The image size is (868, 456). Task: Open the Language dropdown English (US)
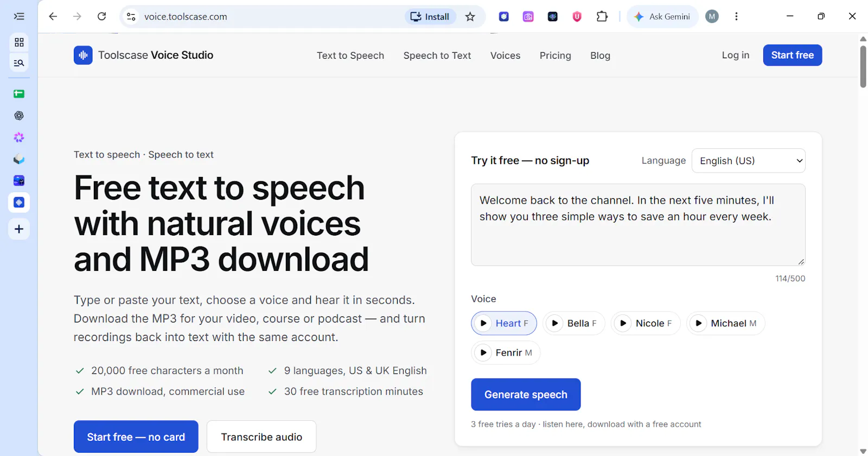748,161
